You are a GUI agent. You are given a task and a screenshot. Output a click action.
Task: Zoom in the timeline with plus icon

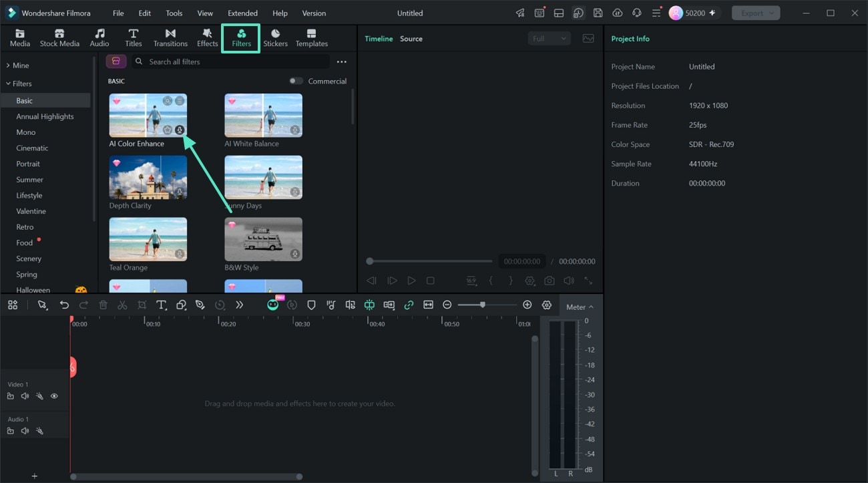527,305
